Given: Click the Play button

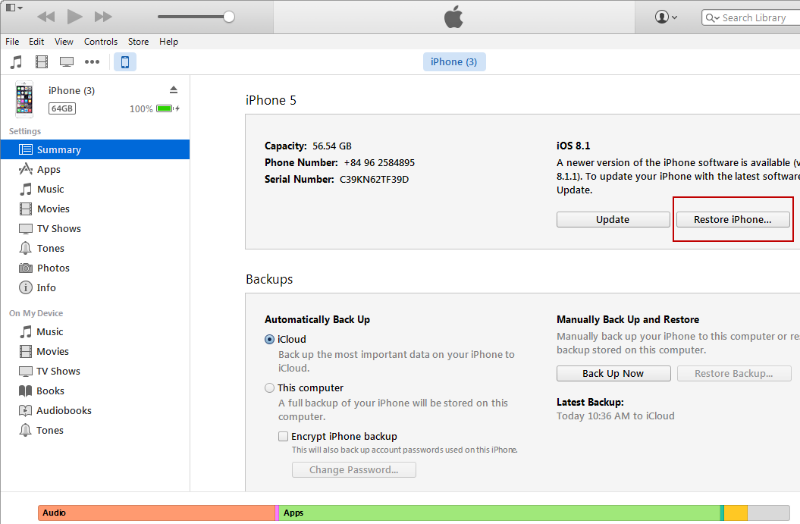Looking at the screenshot, I should (x=74, y=17).
